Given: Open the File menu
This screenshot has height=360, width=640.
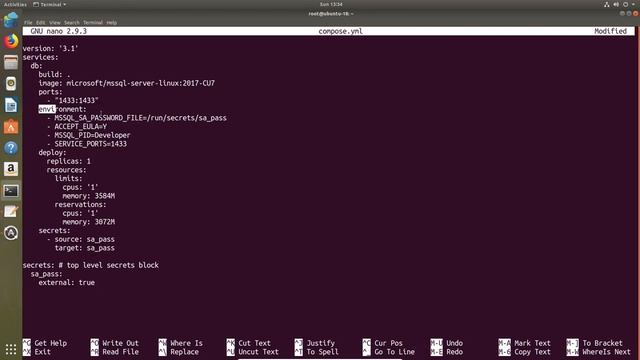Looking at the screenshot, I should tap(28, 22).
